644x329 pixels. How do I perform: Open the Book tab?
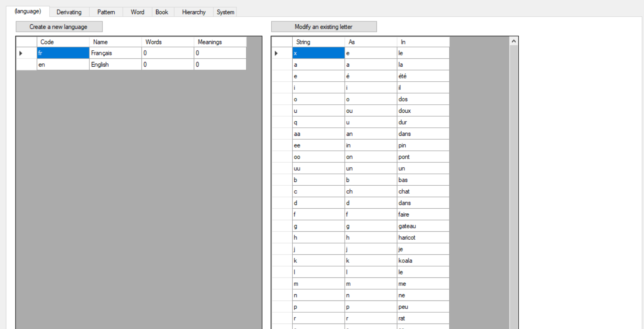point(162,12)
